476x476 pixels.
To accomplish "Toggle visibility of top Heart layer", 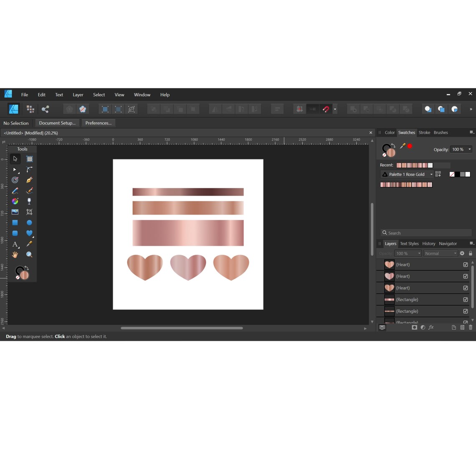I will 466,264.
